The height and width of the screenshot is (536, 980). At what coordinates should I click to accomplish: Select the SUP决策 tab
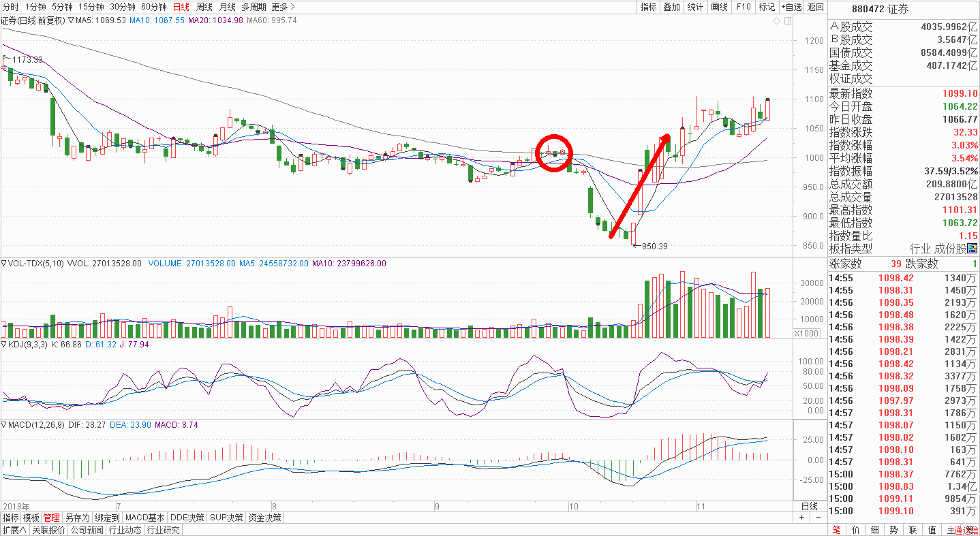click(227, 518)
